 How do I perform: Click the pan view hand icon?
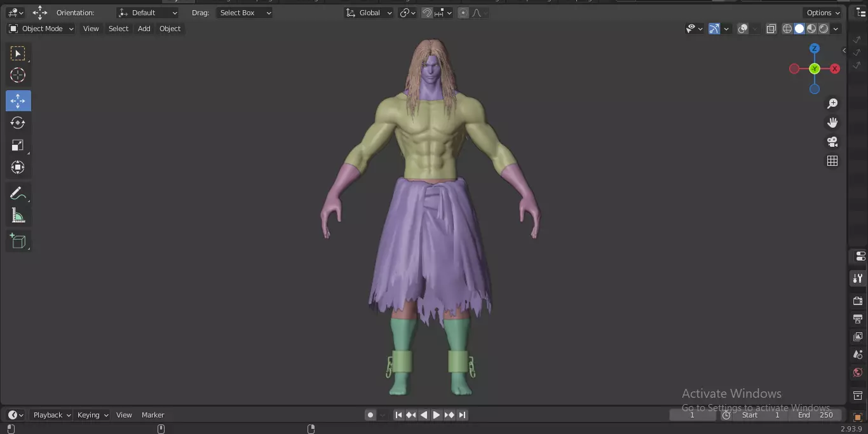832,123
